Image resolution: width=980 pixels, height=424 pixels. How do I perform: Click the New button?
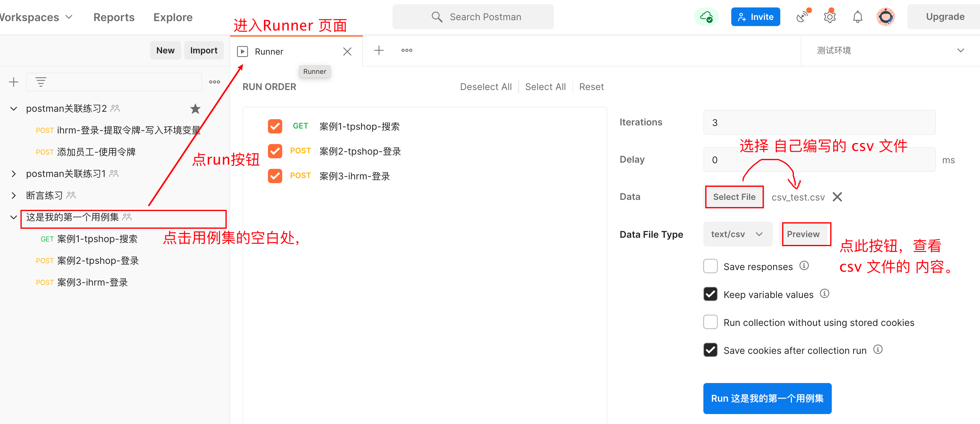pos(165,50)
